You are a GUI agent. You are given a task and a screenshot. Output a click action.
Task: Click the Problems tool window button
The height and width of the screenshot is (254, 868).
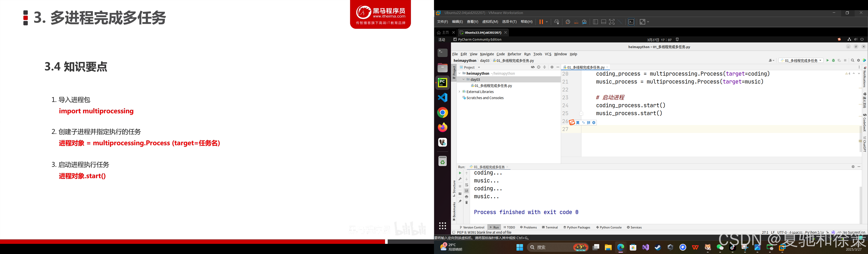(x=528, y=227)
